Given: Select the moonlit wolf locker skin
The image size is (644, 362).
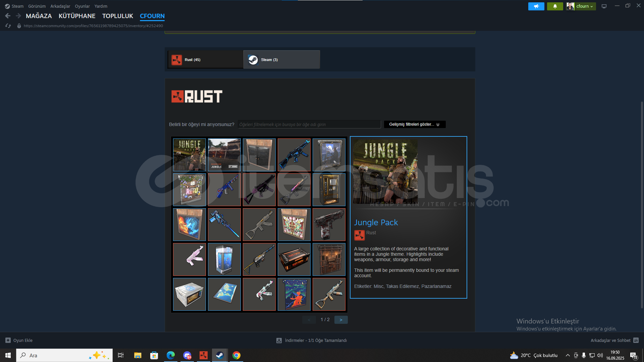Looking at the screenshot, I should [x=329, y=155].
